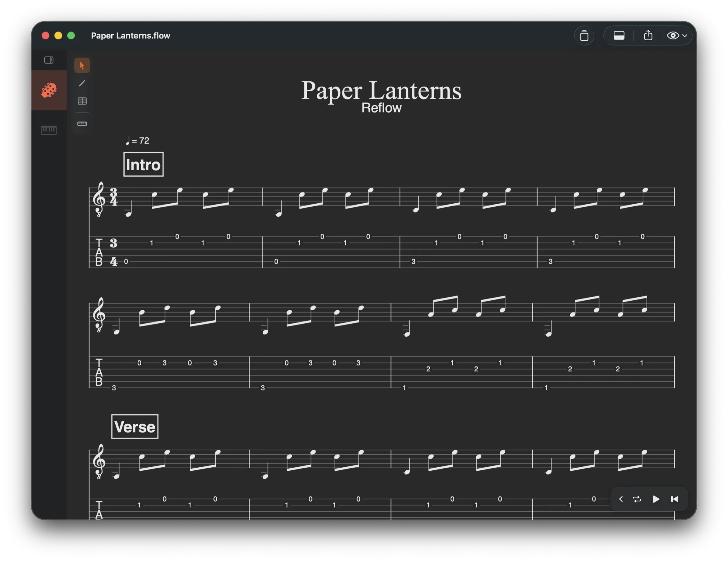The height and width of the screenshot is (561, 728).
Task: Click the Intro section marker
Action: (x=143, y=164)
